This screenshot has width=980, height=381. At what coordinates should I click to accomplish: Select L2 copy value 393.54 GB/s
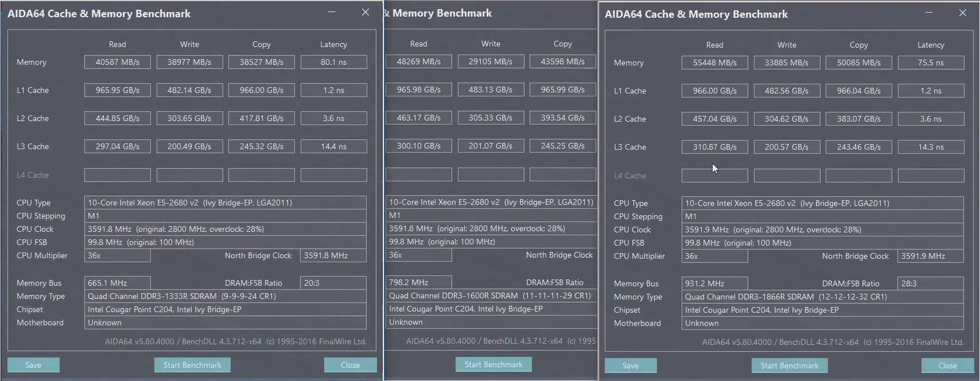pyautogui.click(x=563, y=118)
